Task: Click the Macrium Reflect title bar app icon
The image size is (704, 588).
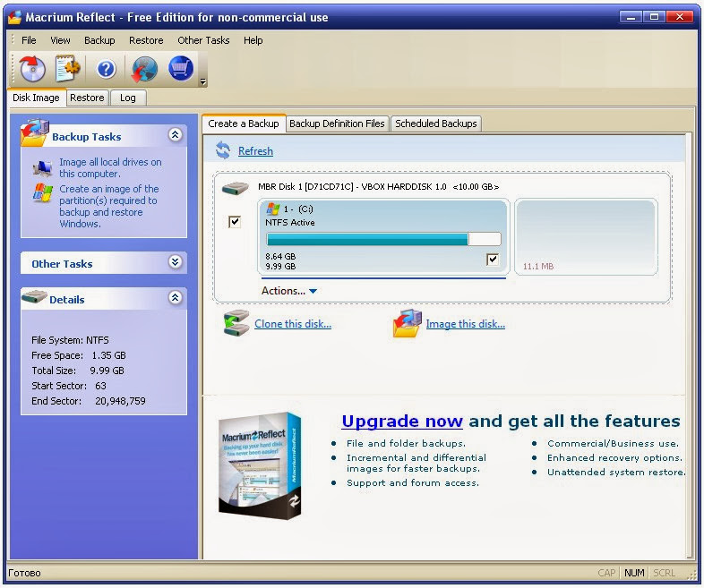Action: 15,17
